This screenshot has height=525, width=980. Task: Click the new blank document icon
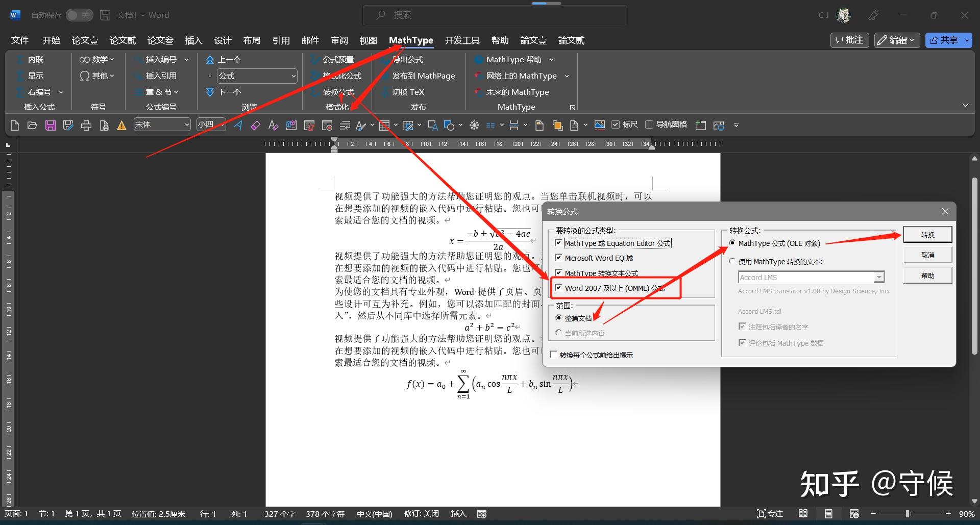14,125
